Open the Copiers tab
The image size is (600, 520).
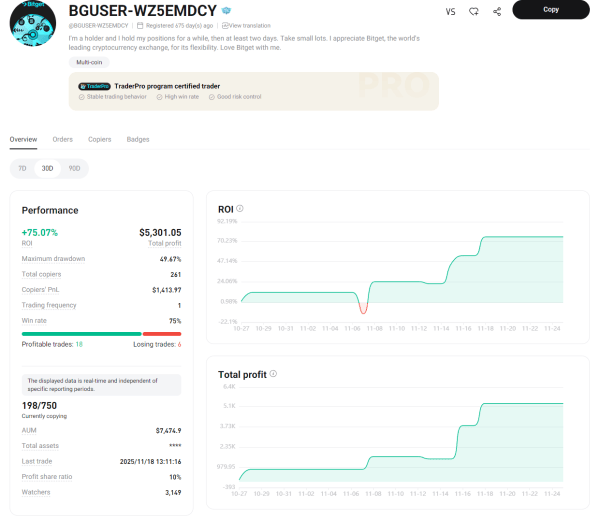(99, 139)
